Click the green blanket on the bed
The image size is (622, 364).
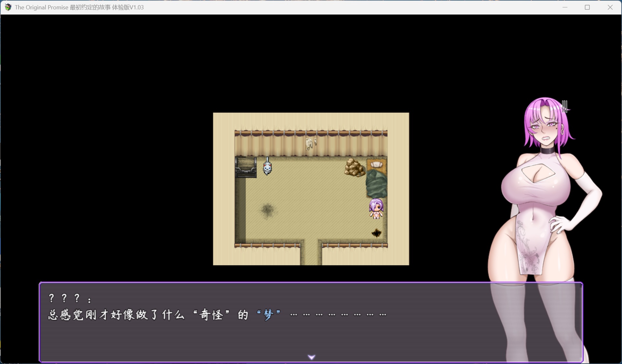[x=376, y=184]
